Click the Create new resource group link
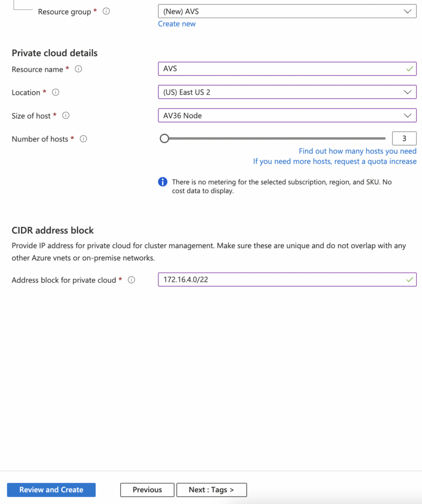 pyautogui.click(x=177, y=24)
